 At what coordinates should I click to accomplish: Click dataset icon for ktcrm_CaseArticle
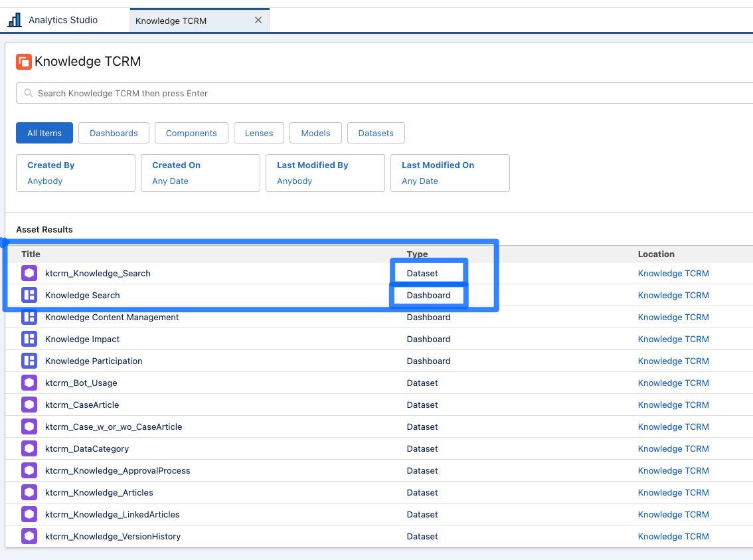coord(29,405)
